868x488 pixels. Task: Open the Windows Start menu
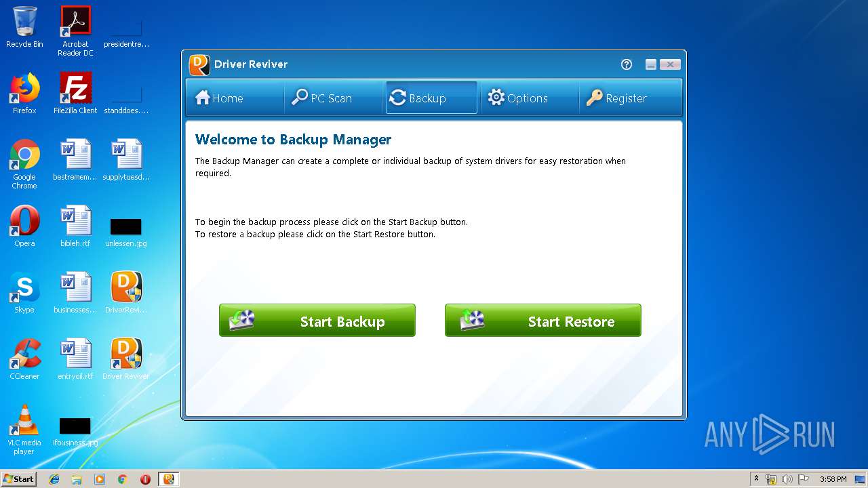click(18, 479)
